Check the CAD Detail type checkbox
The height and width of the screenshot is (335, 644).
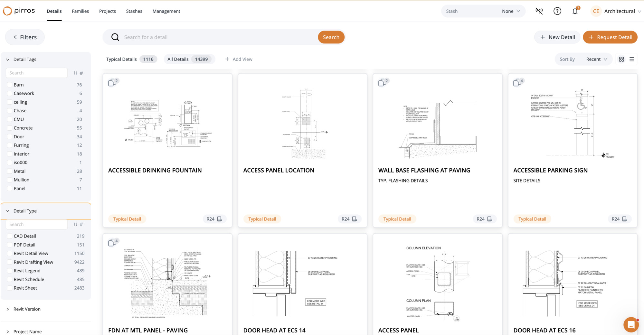[x=9, y=236]
